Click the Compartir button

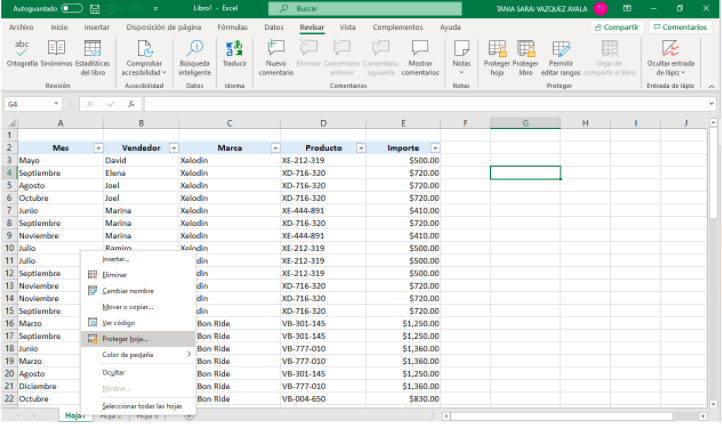tap(617, 27)
